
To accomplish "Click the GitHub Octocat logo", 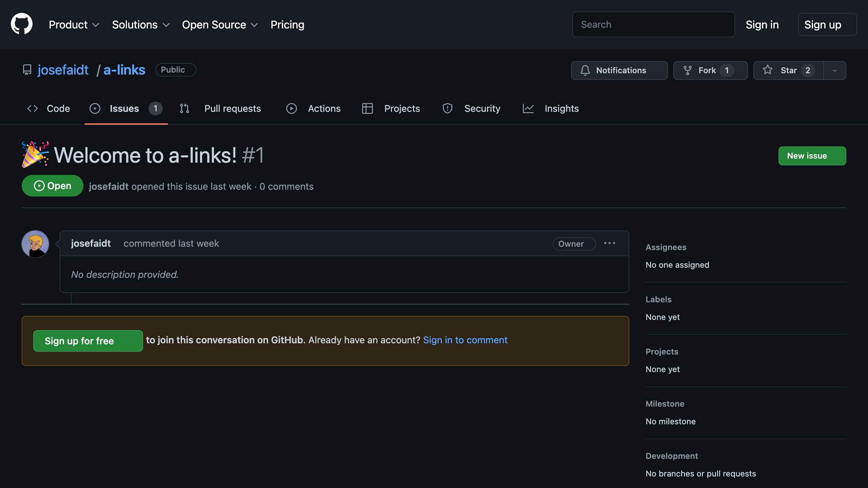I will 22,24.
